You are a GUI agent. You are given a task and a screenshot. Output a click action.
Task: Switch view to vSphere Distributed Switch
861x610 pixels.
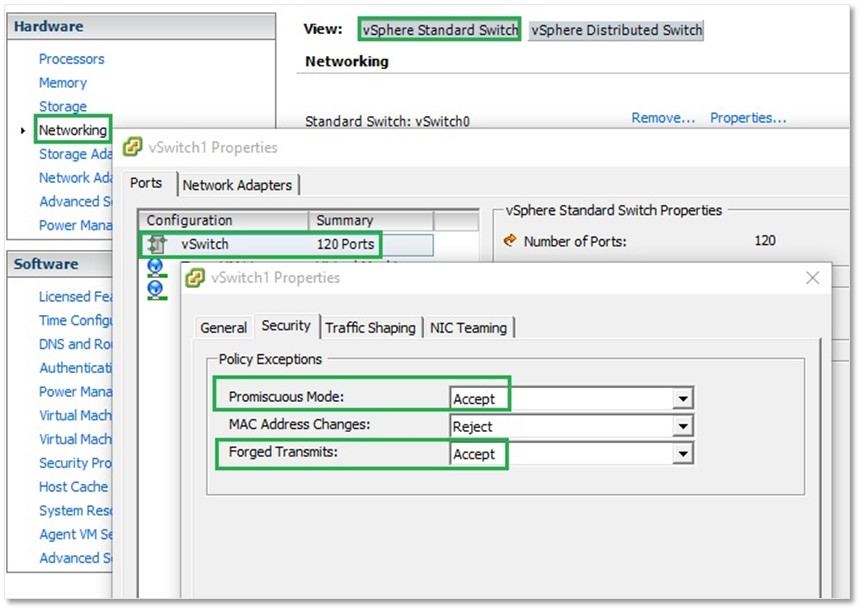pos(617,30)
